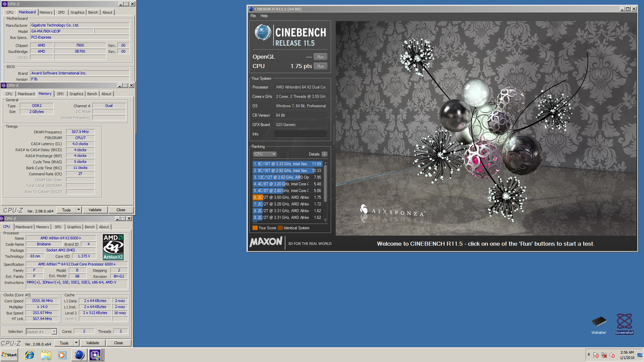The width and height of the screenshot is (644, 362).
Task: Open Memory tab in bottom CPU-Z window
Action: point(43,227)
